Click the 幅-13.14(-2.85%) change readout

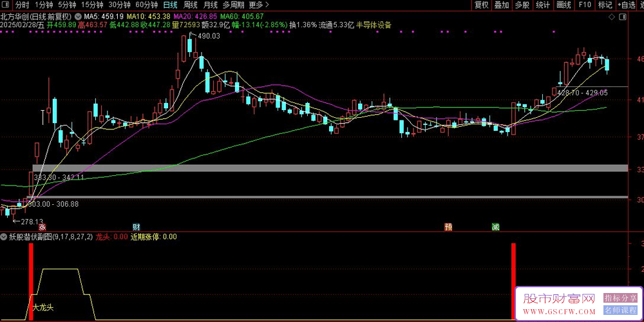pyautogui.click(x=260, y=24)
